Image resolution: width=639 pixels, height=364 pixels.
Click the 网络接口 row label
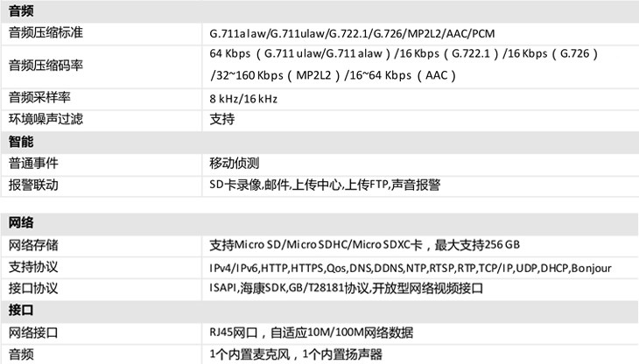(33, 332)
